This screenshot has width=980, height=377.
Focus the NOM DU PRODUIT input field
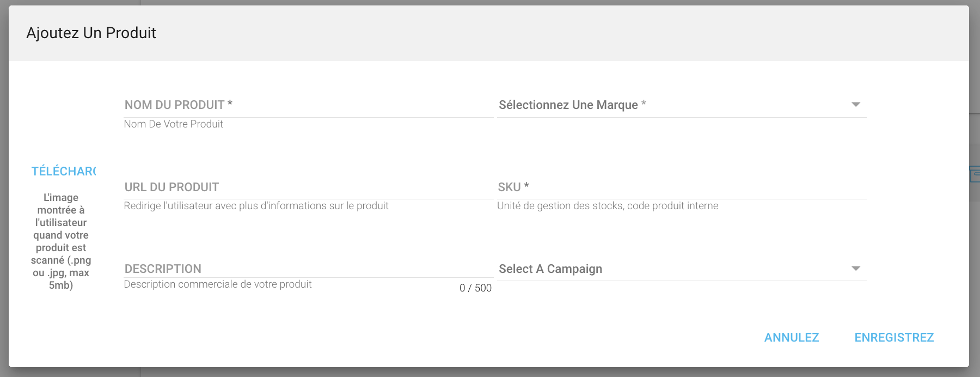(309, 105)
